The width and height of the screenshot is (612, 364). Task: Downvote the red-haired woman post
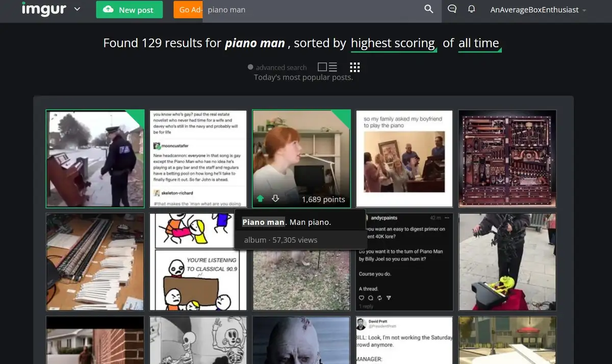[275, 199]
